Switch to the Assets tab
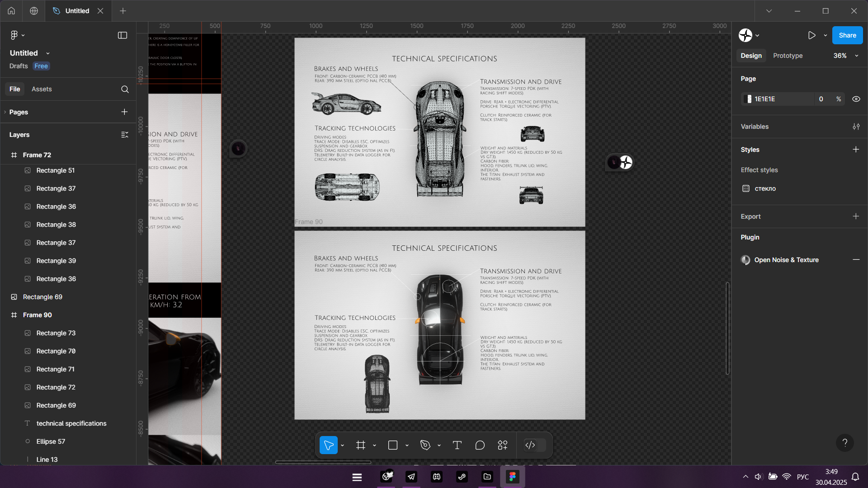This screenshot has height=488, width=868. (x=42, y=89)
